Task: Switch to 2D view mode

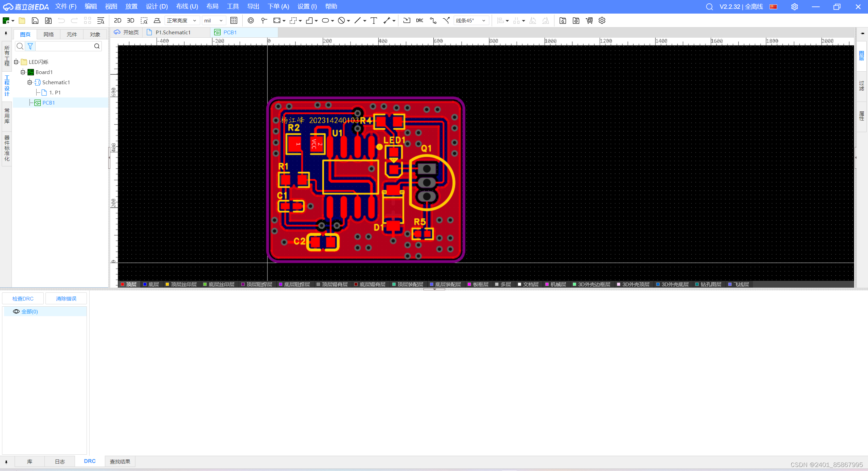Action: click(x=117, y=20)
